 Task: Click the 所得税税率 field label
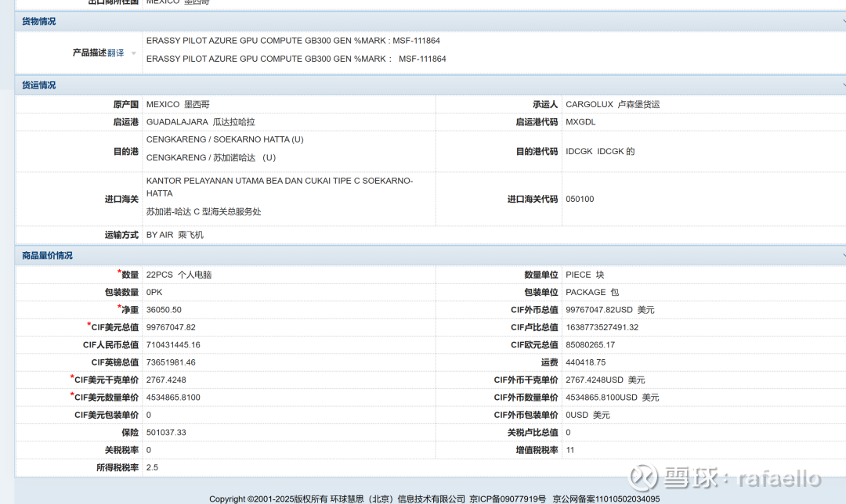(x=117, y=467)
